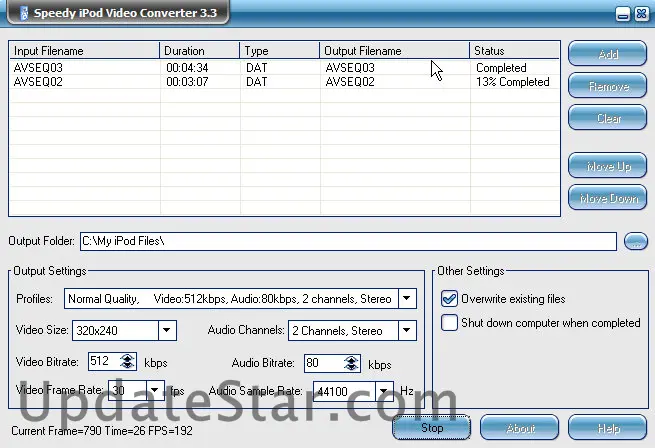The image size is (655, 448).
Task: Open the Audio Sample Rate dropdown
Action: [385, 391]
